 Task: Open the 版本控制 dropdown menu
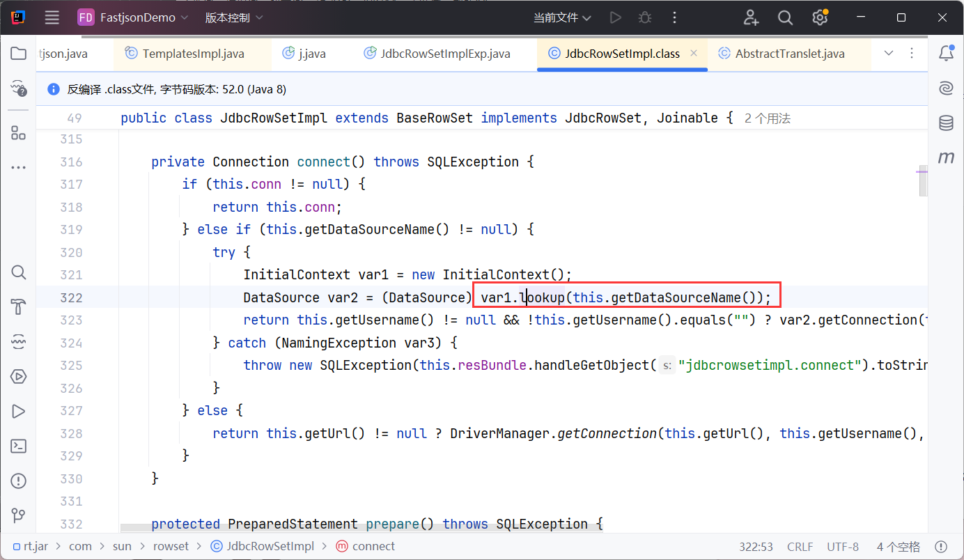[234, 17]
